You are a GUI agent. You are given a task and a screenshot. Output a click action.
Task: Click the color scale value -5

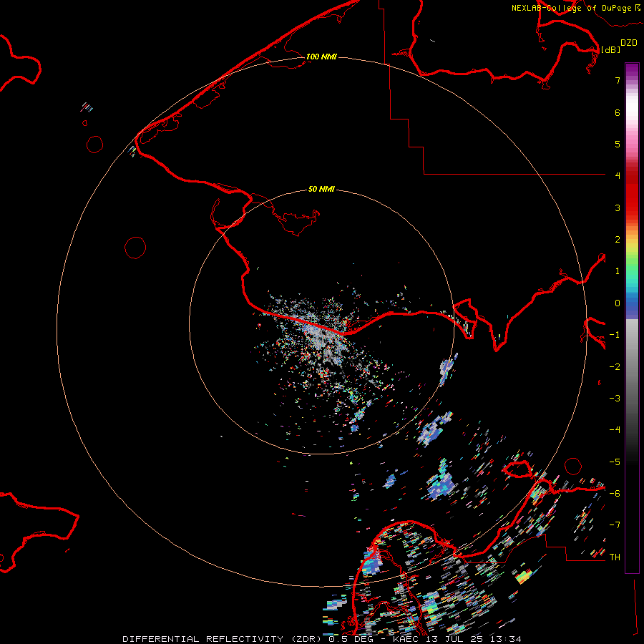(615, 462)
